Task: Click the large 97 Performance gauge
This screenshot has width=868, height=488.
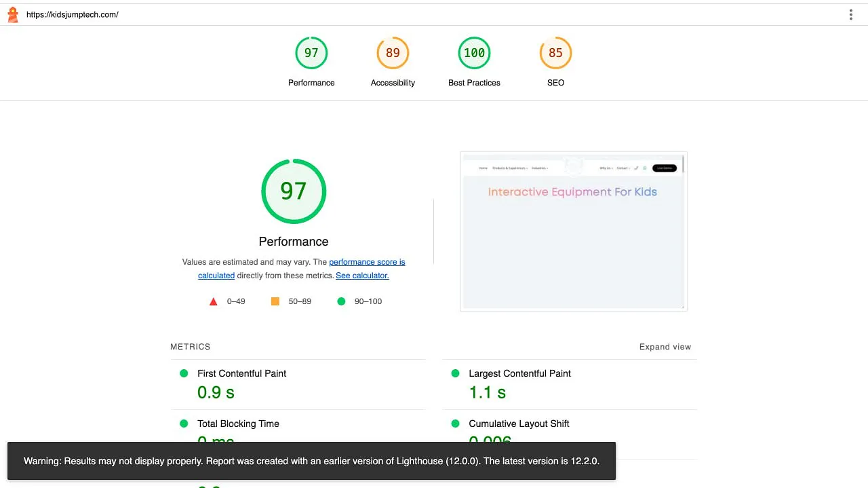Action: [x=294, y=191]
